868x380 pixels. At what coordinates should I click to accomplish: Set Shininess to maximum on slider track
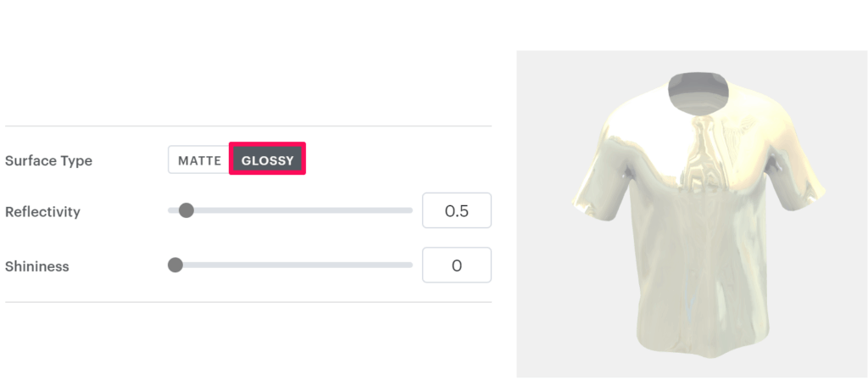tap(411, 265)
